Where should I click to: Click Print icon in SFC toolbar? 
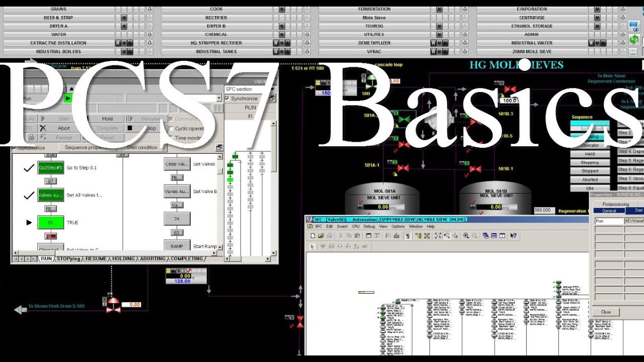tap(329, 235)
